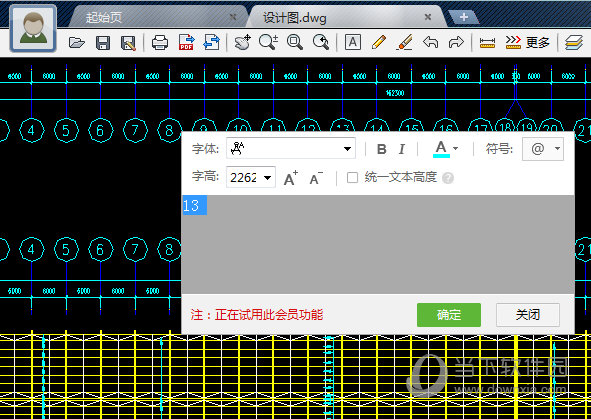Click the Text annotation A tool
This screenshot has width=591, height=419.
(353, 42)
